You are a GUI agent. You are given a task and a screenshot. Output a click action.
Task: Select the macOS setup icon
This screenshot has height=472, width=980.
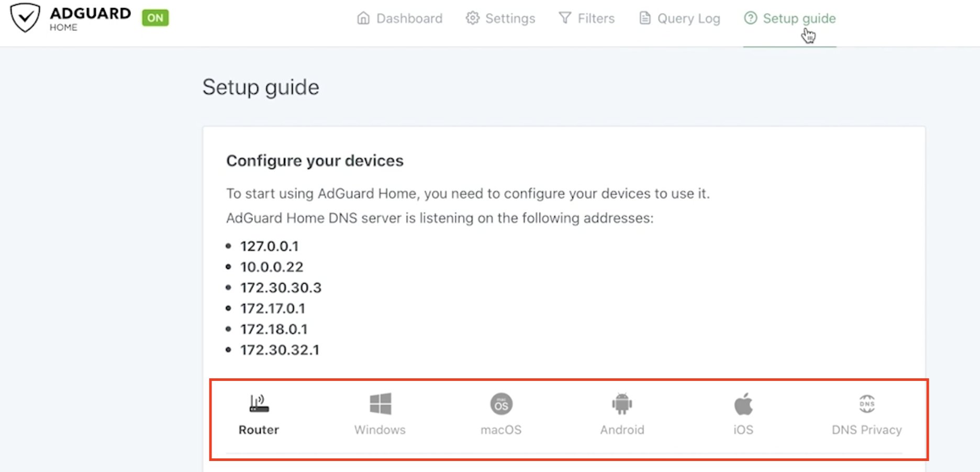[x=500, y=403]
